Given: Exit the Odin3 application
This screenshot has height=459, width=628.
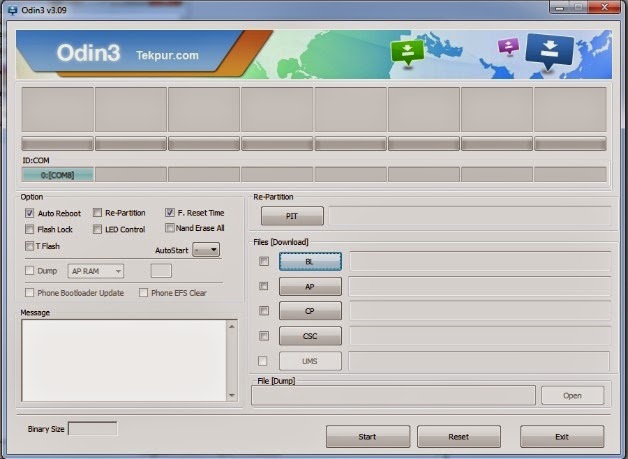Looking at the screenshot, I should (x=562, y=437).
